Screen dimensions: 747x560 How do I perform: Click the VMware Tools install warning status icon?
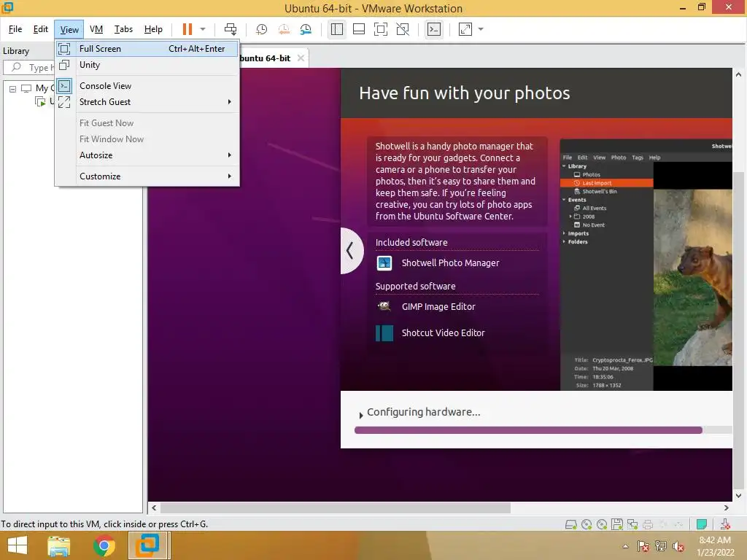pyautogui.click(x=725, y=524)
